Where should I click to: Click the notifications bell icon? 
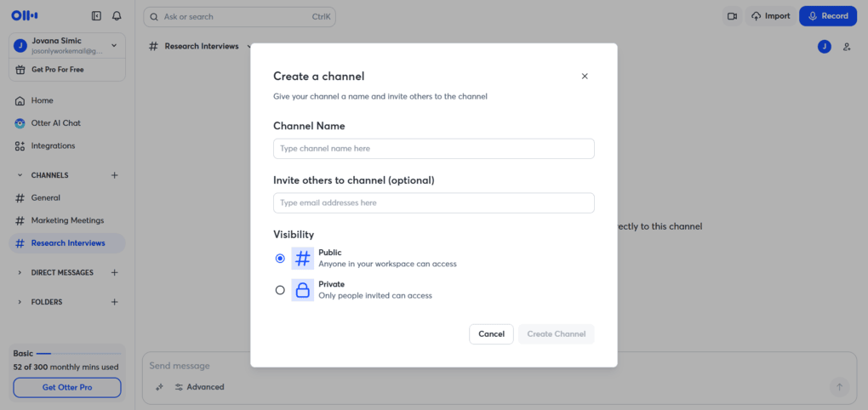(117, 16)
